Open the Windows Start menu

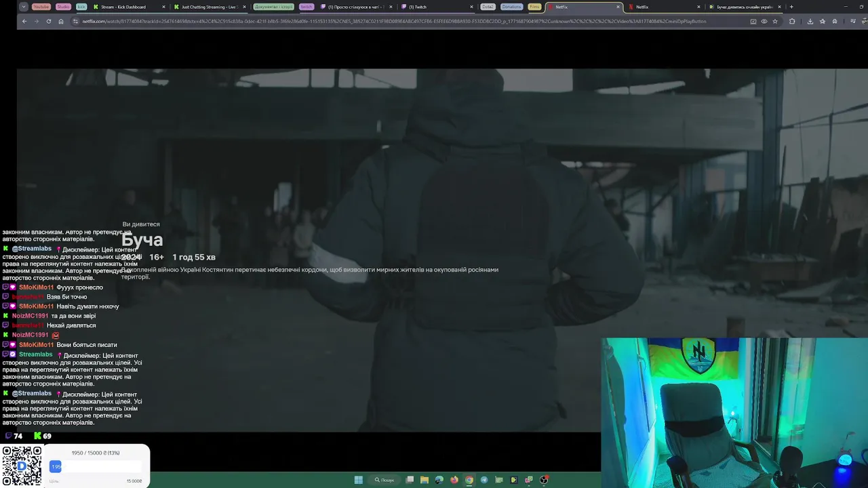point(358,480)
